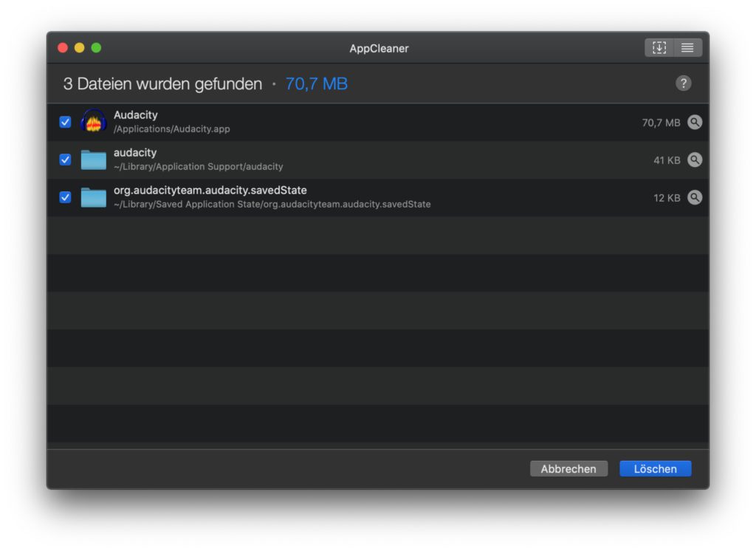Viewport: 756px width, 551px height.
Task: Click the folder icon of the savedState entry
Action: (x=93, y=196)
